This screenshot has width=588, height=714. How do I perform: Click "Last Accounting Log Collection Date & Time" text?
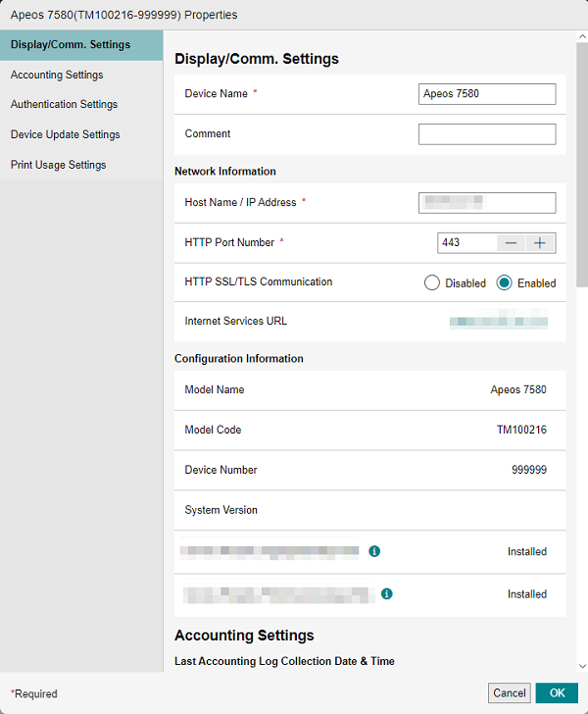pos(284,661)
